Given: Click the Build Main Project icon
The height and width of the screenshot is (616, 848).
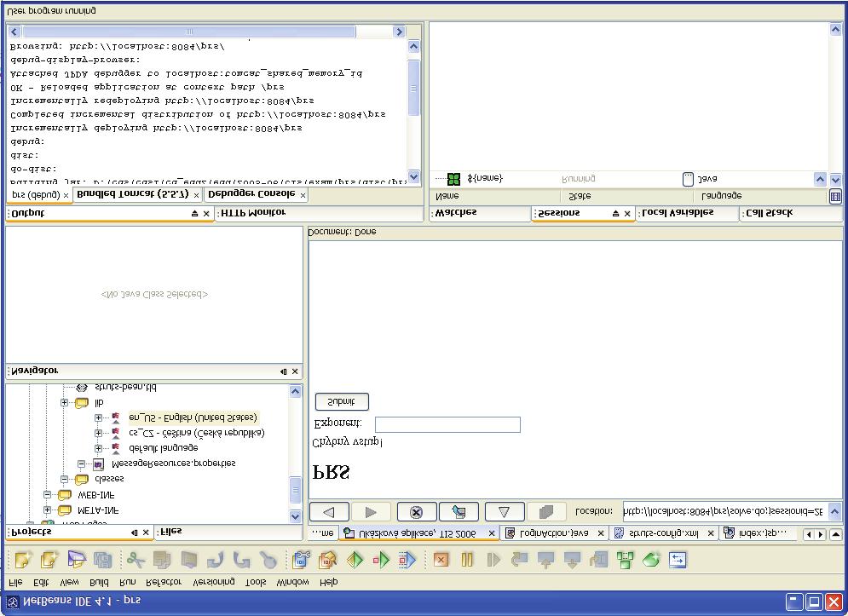Looking at the screenshot, I should pos(301,559).
